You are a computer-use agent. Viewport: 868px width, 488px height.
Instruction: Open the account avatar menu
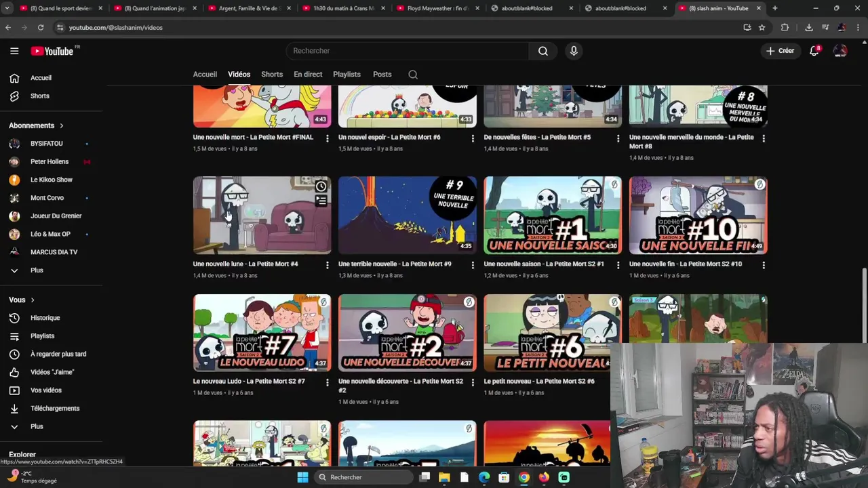tap(840, 51)
